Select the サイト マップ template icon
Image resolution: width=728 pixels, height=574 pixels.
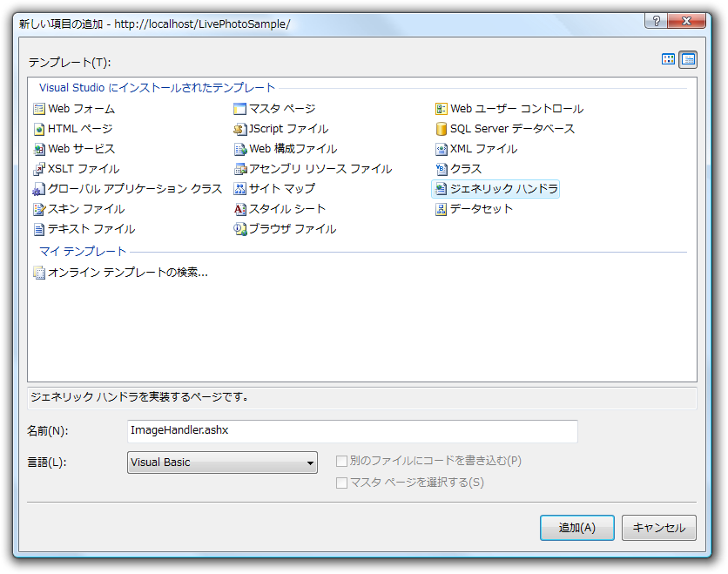pyautogui.click(x=240, y=189)
